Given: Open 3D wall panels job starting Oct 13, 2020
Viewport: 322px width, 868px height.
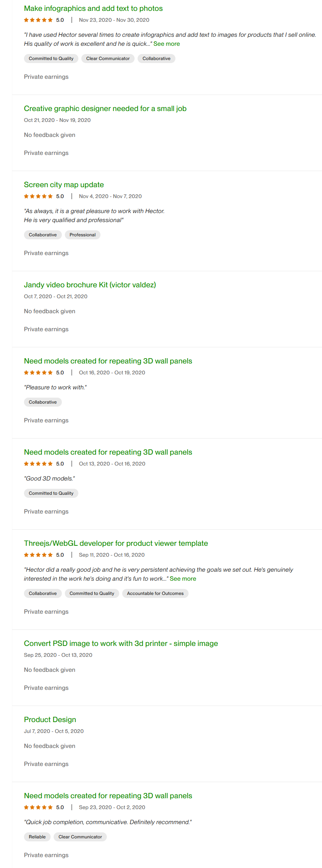Looking at the screenshot, I should click(x=108, y=452).
